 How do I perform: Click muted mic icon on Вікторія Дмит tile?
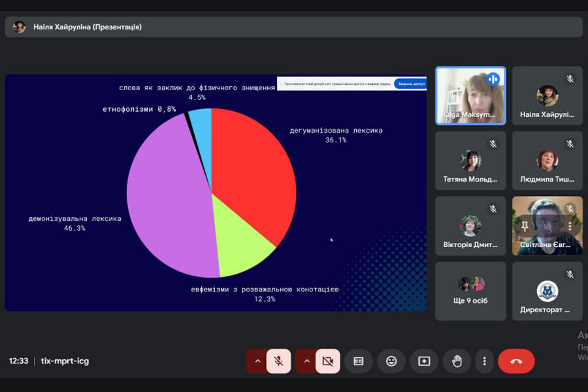(x=493, y=209)
